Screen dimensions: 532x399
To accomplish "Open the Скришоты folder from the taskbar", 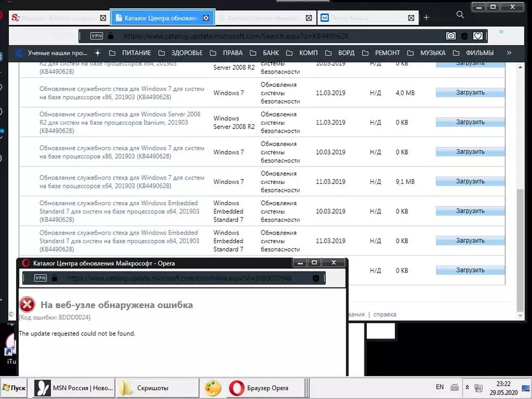I will pos(158,388).
